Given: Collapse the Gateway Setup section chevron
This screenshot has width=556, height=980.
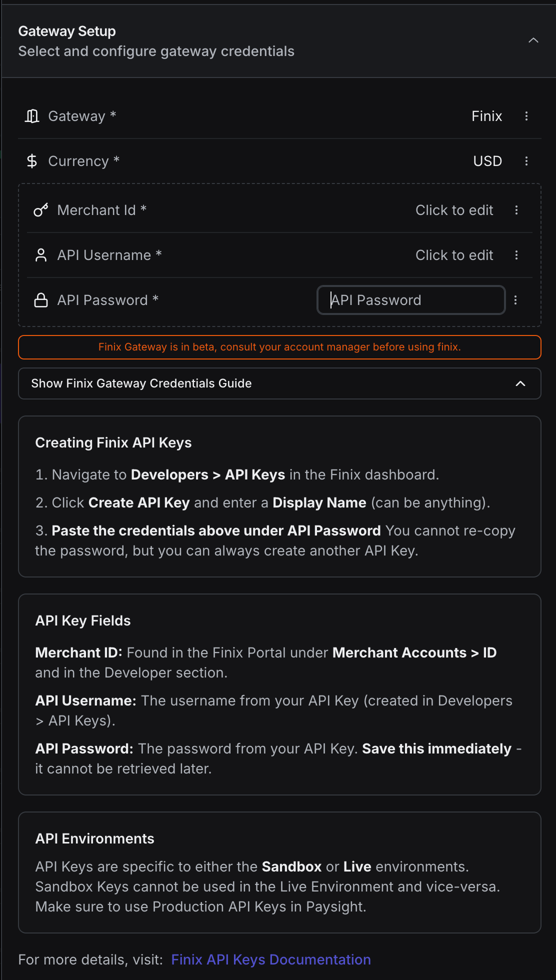Looking at the screenshot, I should pos(533,40).
